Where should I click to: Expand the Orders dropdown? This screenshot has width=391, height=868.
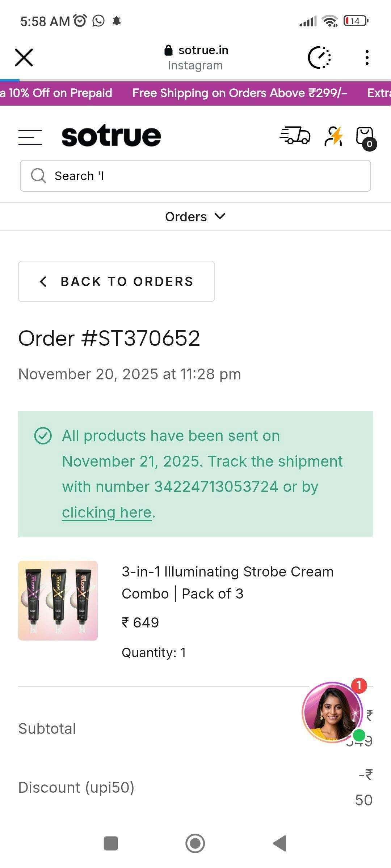click(195, 217)
